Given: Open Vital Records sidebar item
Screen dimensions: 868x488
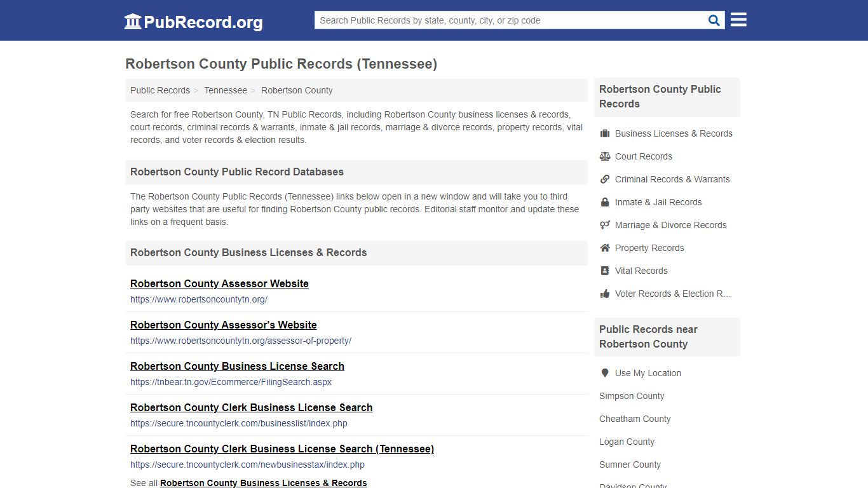Looking at the screenshot, I should point(641,271).
